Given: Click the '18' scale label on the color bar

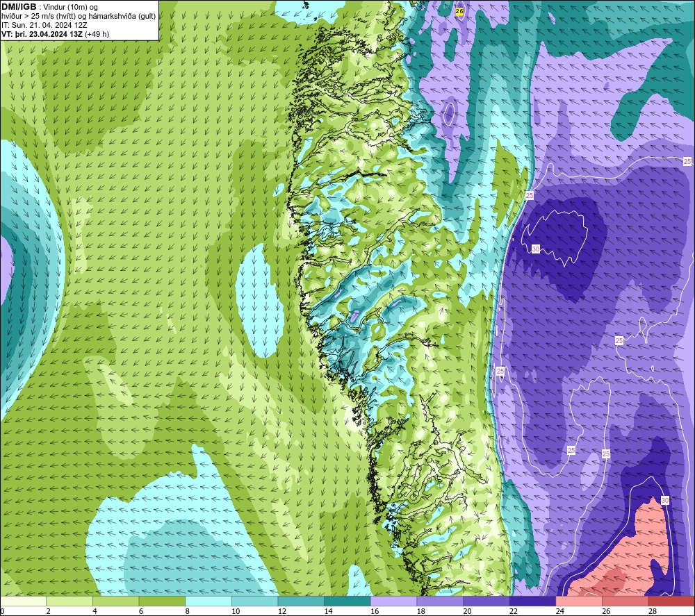Looking at the screenshot, I should coord(420,611).
